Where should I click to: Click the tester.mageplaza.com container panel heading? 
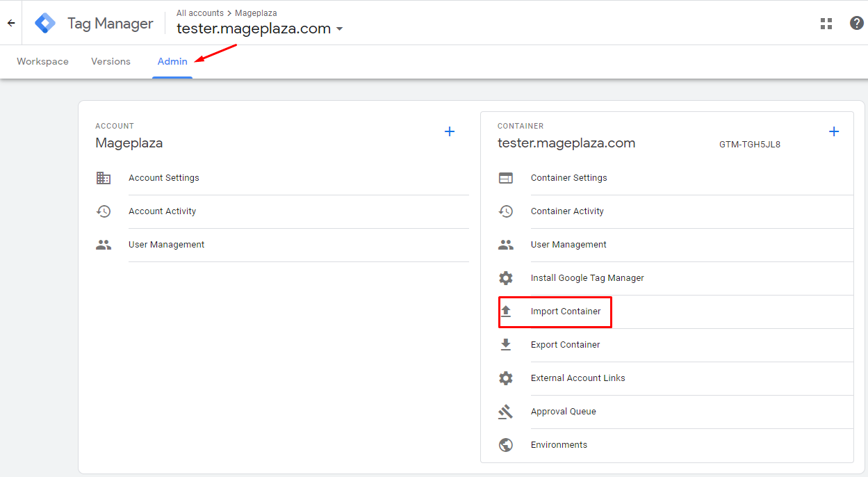[x=566, y=143]
